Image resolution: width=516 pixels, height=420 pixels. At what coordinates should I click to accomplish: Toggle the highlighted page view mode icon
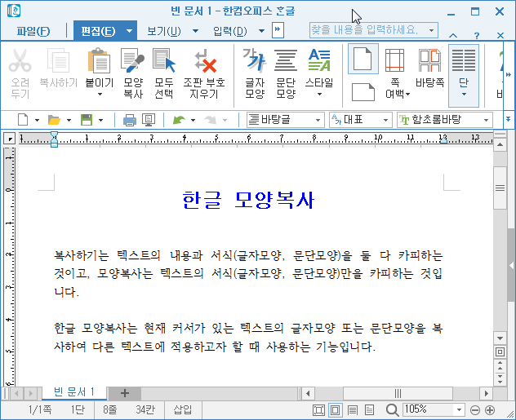336,410
